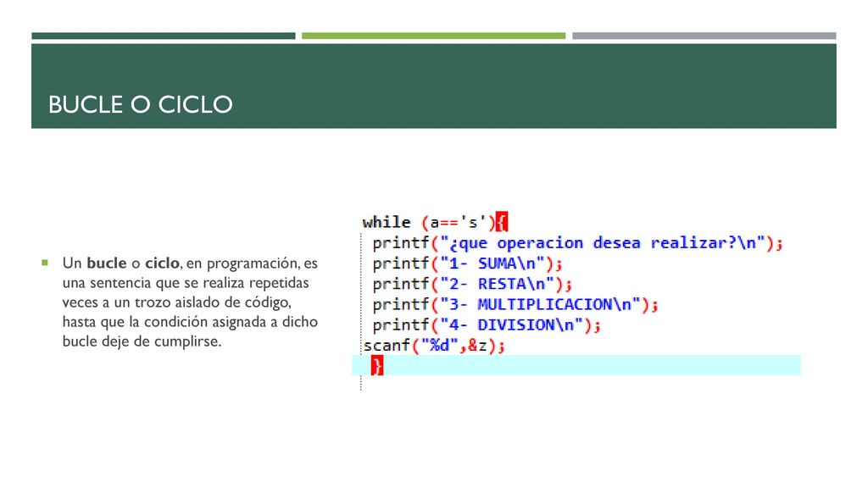Click the line "while (a=='s')"
The height and width of the screenshot is (488, 868).
pos(428,223)
